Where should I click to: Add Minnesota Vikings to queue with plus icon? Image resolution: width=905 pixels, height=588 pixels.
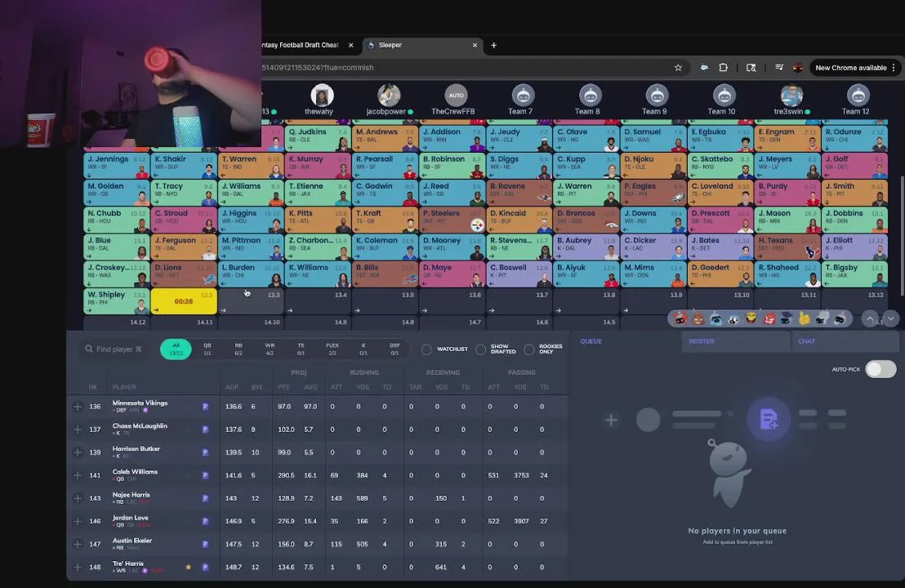click(78, 407)
